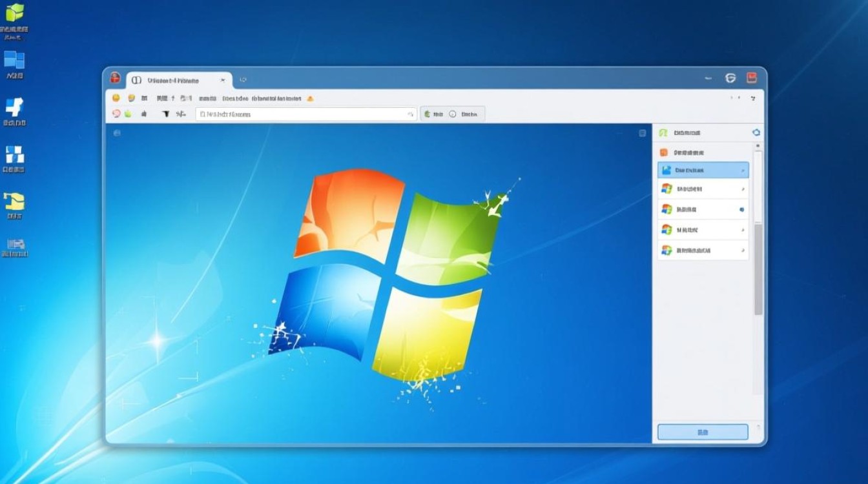Click the blue hexagon icon in side panel header
Viewport: 868px width, 484px height.
756,133
